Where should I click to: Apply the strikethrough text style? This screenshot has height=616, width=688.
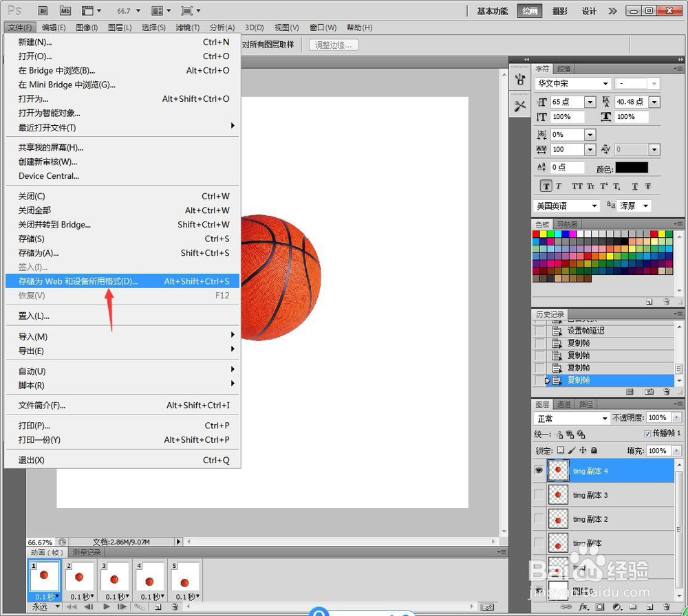648,186
